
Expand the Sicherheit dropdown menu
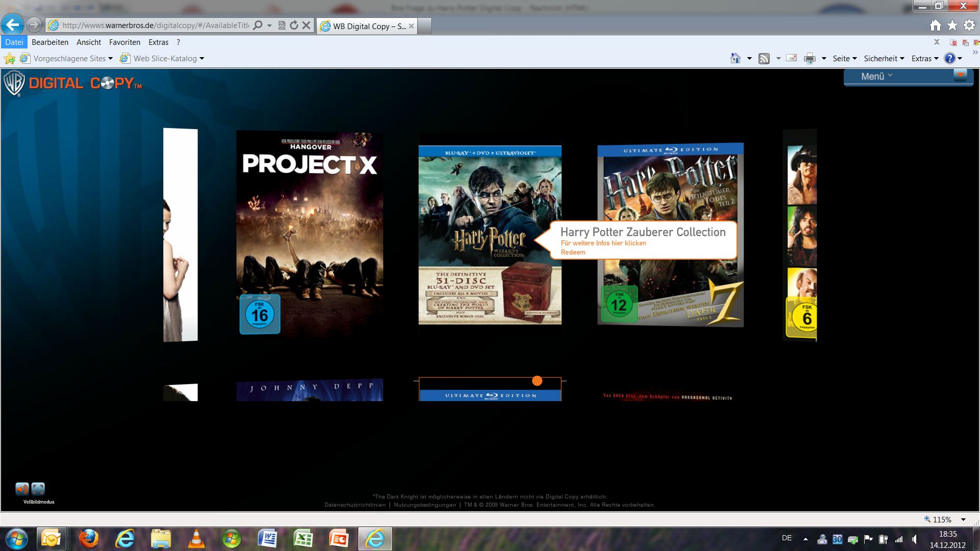(884, 59)
